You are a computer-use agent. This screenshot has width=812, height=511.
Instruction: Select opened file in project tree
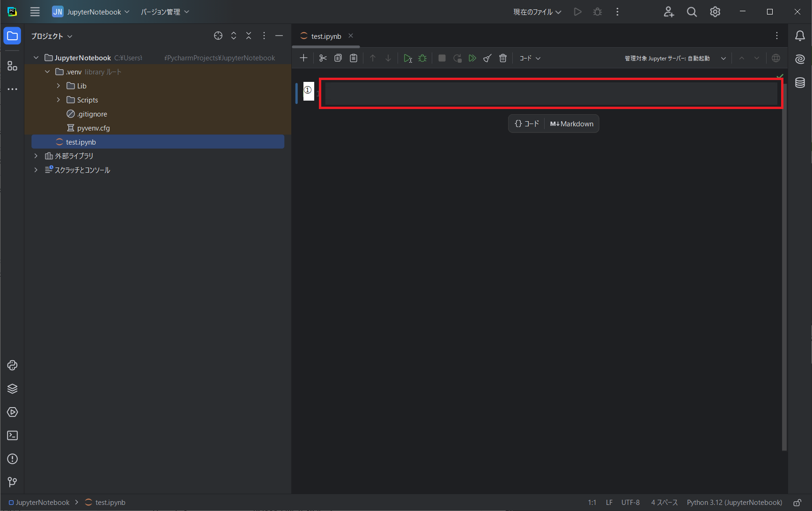pyautogui.click(x=218, y=36)
